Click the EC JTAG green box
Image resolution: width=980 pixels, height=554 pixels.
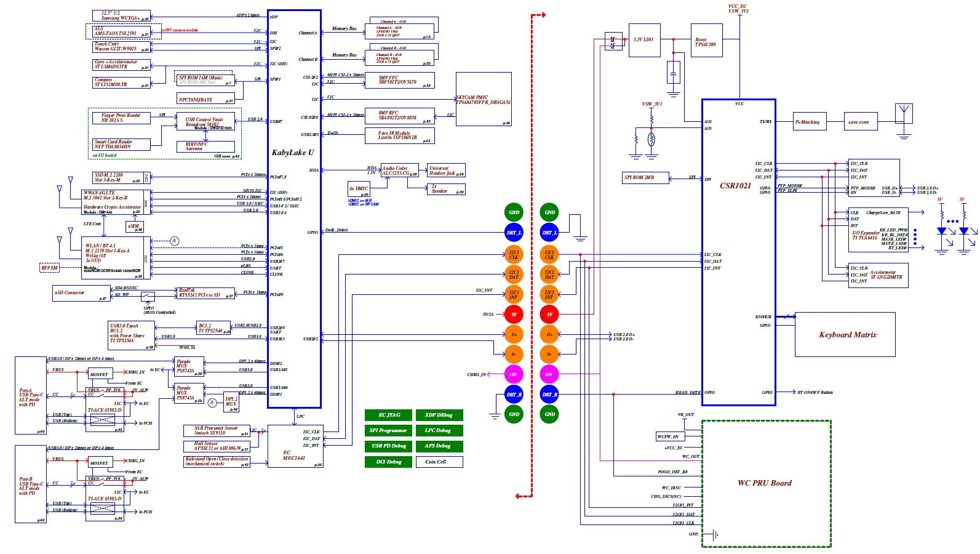(x=388, y=415)
